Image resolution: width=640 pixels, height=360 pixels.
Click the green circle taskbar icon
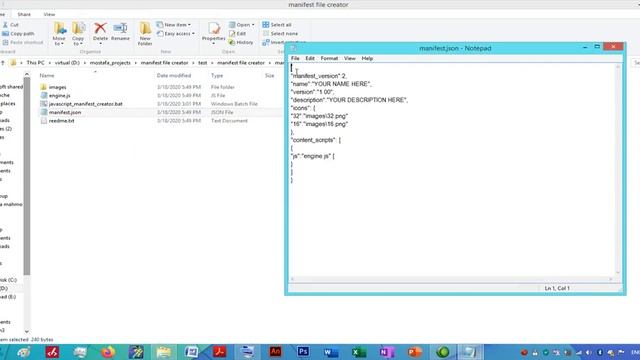click(x=442, y=352)
